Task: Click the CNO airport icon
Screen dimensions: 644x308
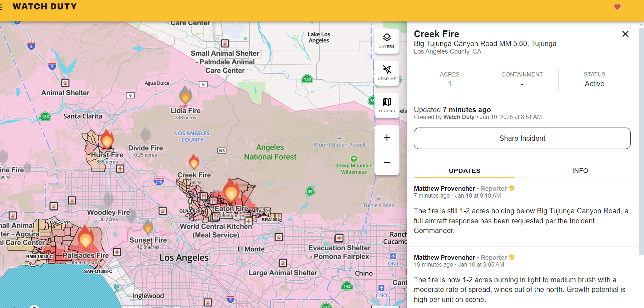Action: pos(381,288)
